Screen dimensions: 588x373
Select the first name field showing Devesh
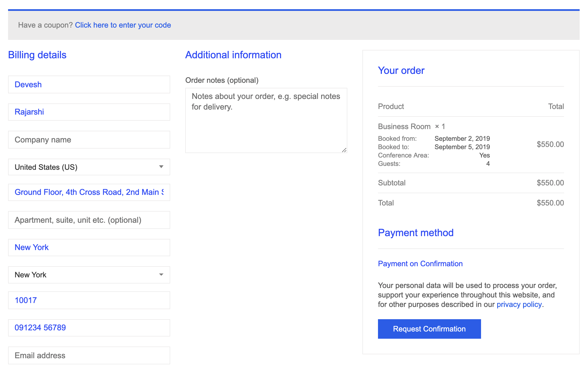(89, 84)
